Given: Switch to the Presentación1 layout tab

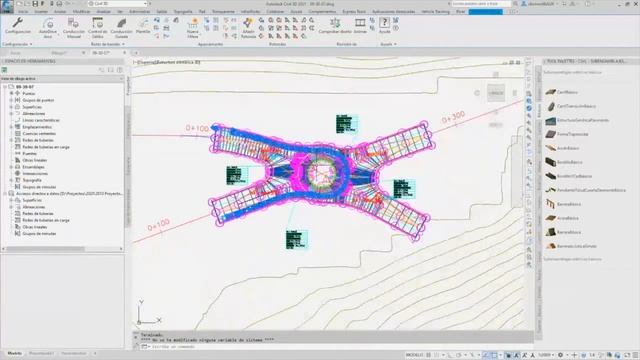Looking at the screenshot, I should [41, 353].
